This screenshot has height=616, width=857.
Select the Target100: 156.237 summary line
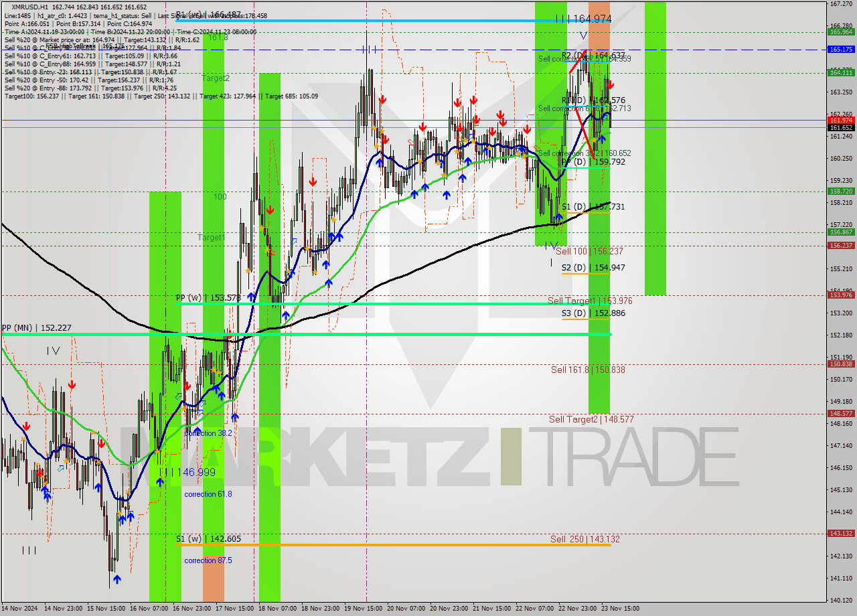click(161, 96)
